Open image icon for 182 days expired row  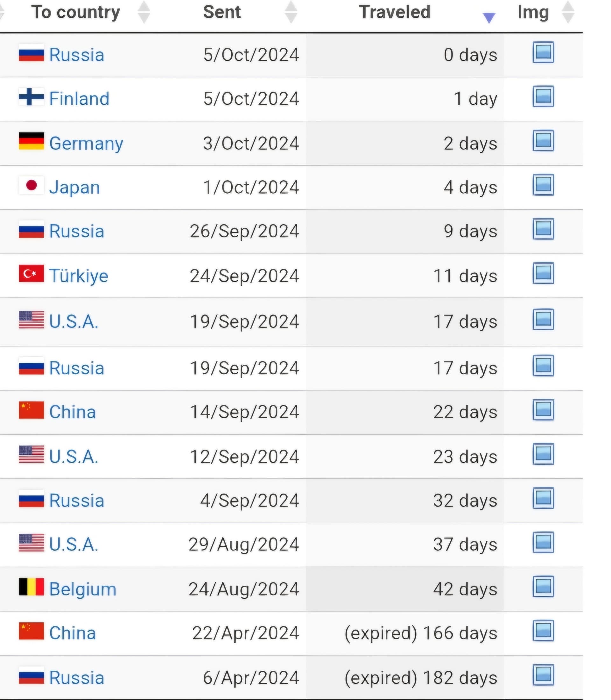[x=543, y=675]
